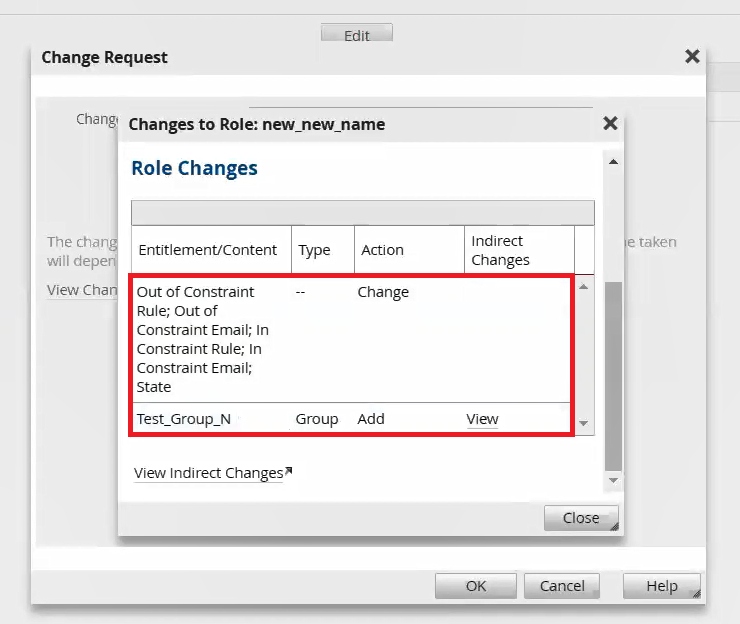Close the Changes to Role dialog with X
The height and width of the screenshot is (624, 740).
click(x=610, y=124)
